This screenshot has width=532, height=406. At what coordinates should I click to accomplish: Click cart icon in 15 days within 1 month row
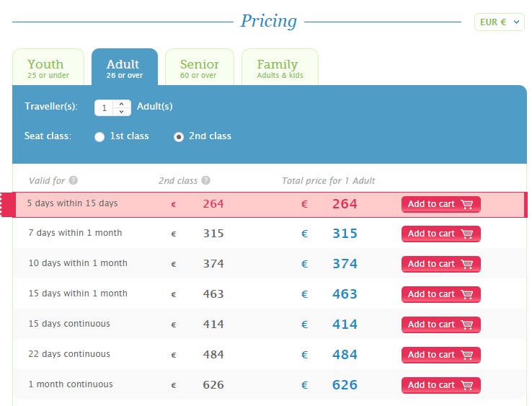[x=467, y=294]
